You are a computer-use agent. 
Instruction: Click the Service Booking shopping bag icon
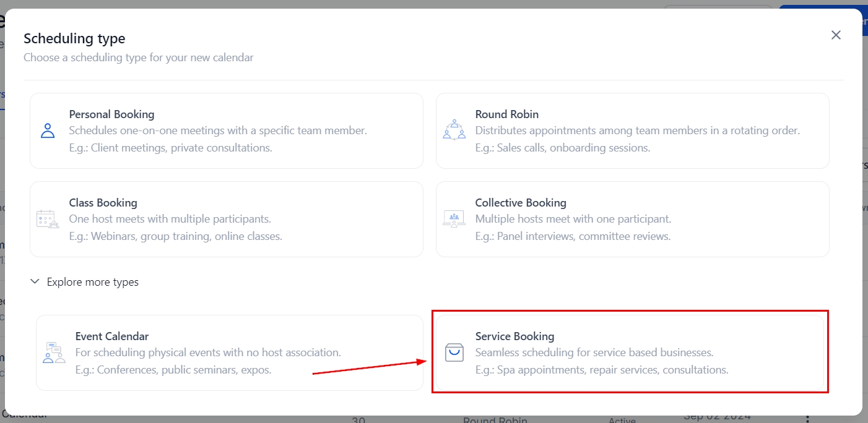454,352
